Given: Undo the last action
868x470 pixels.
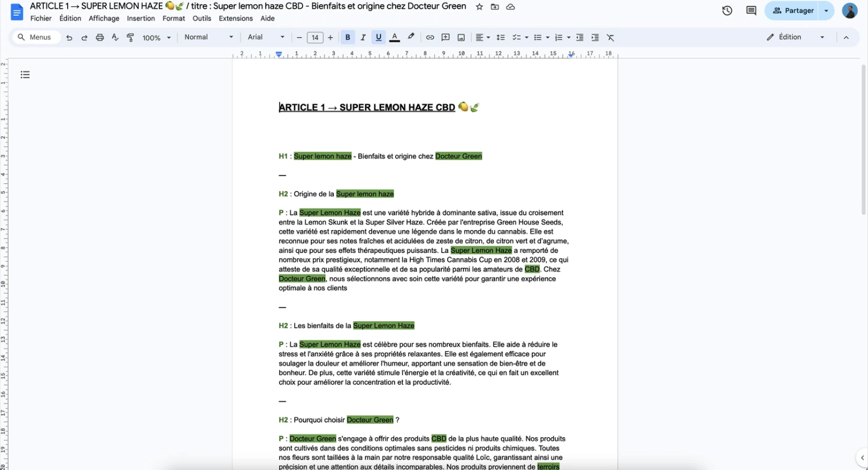Looking at the screenshot, I should tap(69, 37).
